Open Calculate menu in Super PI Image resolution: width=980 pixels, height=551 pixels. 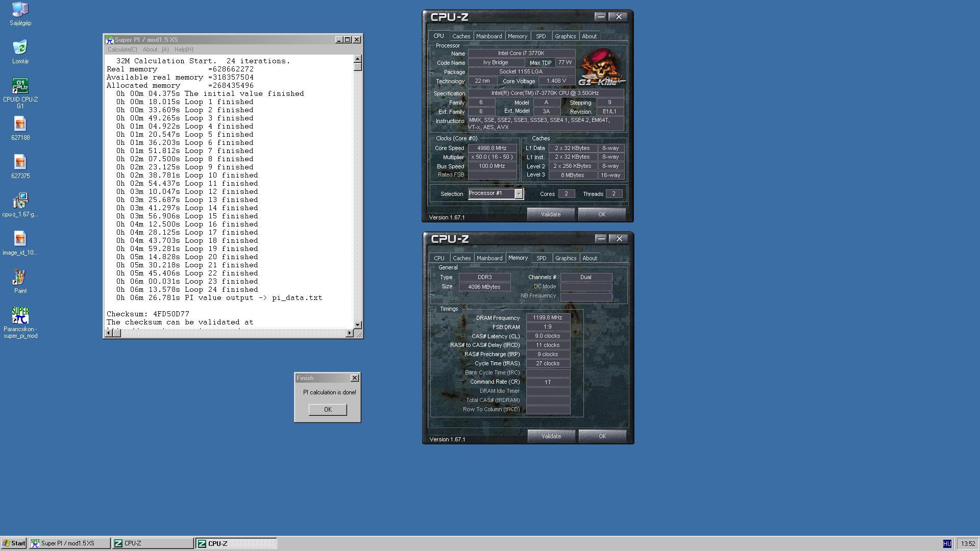[122, 49]
